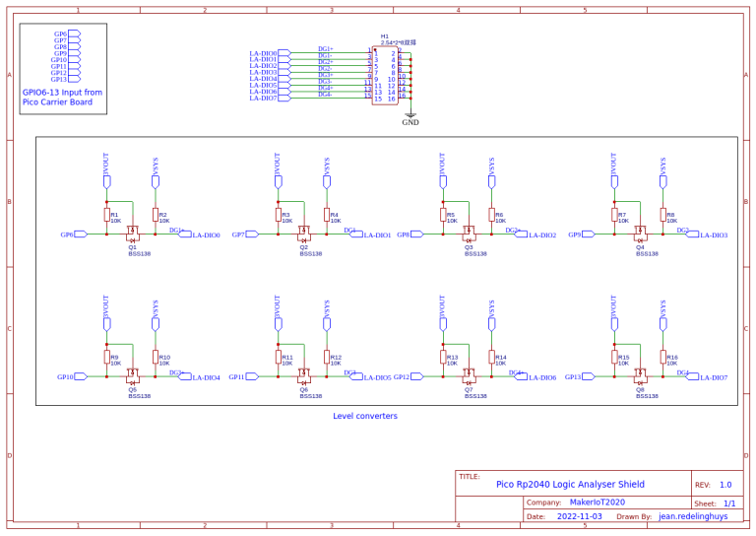The image size is (756, 536).
Task: Select the Q6 MOSFET symbol
Action: 304,375
